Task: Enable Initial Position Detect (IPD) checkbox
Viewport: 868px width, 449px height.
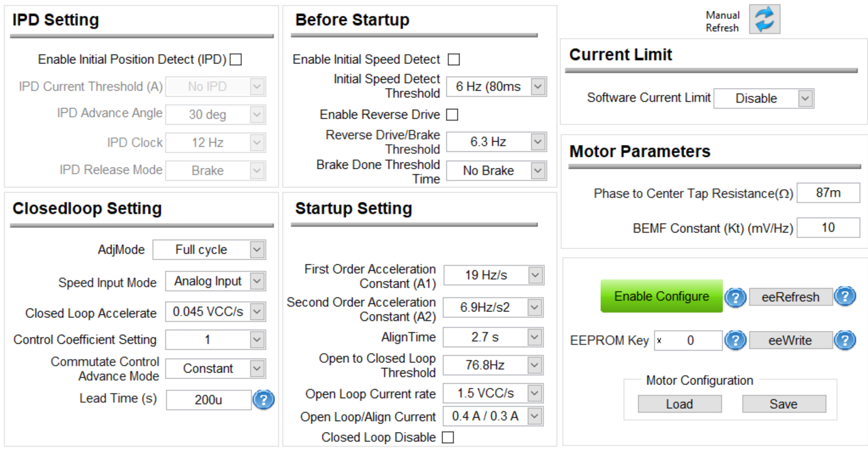Action: 236,59
